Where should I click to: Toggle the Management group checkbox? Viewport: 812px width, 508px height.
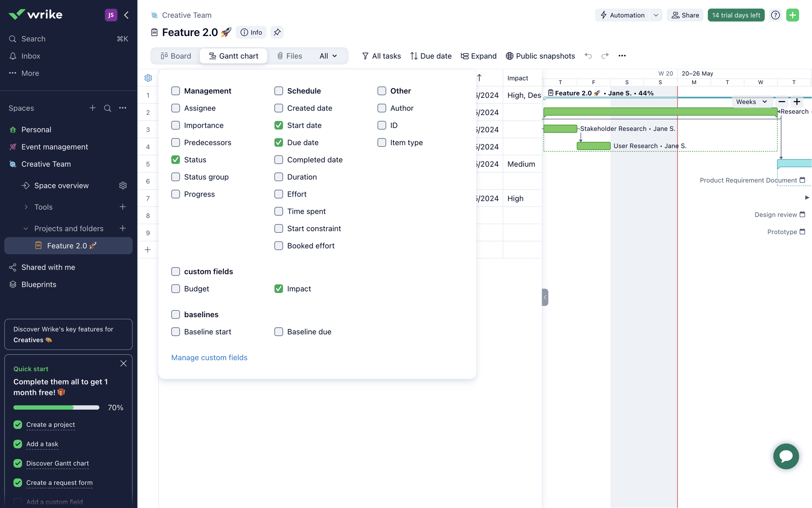coord(176,91)
